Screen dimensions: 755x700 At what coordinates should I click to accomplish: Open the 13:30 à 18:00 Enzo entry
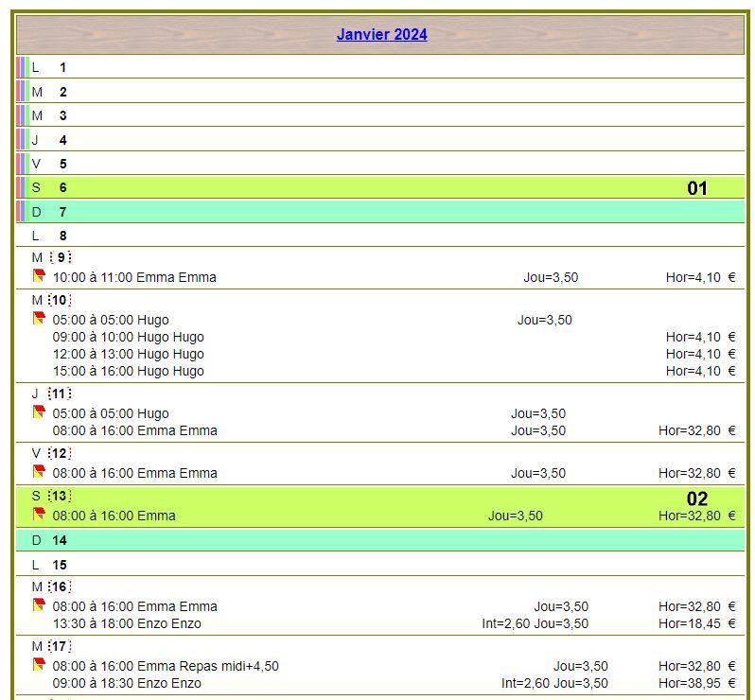point(127,623)
